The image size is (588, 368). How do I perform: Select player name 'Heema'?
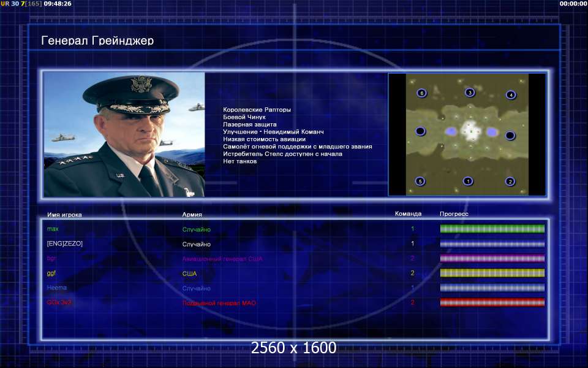[56, 288]
